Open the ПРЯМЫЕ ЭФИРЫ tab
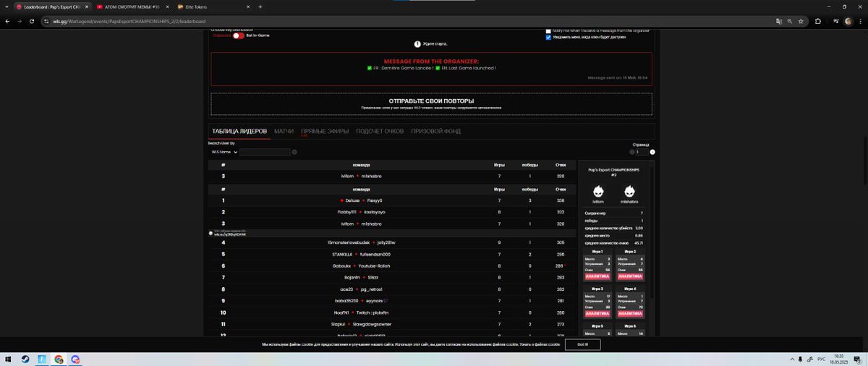This screenshot has width=868, height=366. point(325,132)
